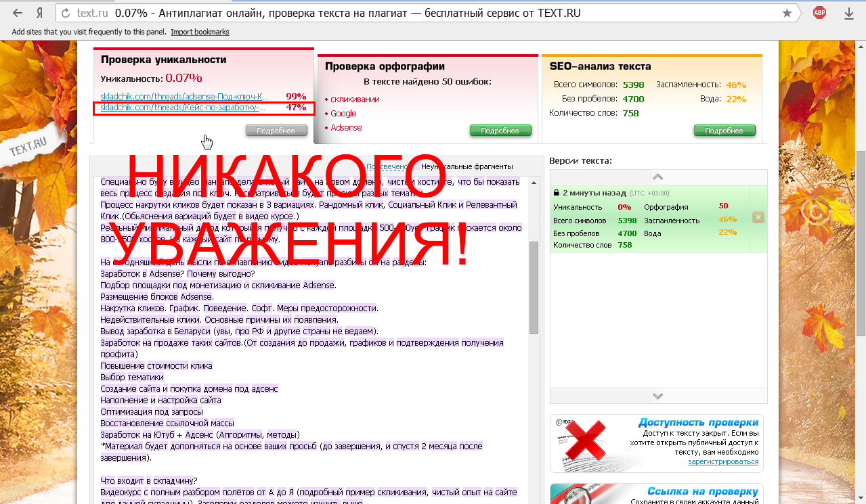Click the Версии текста heading
This screenshot has height=504, width=866.
(580, 161)
